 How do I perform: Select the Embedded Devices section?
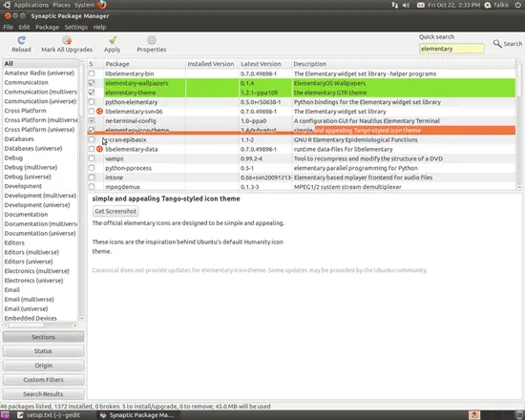coord(40,318)
